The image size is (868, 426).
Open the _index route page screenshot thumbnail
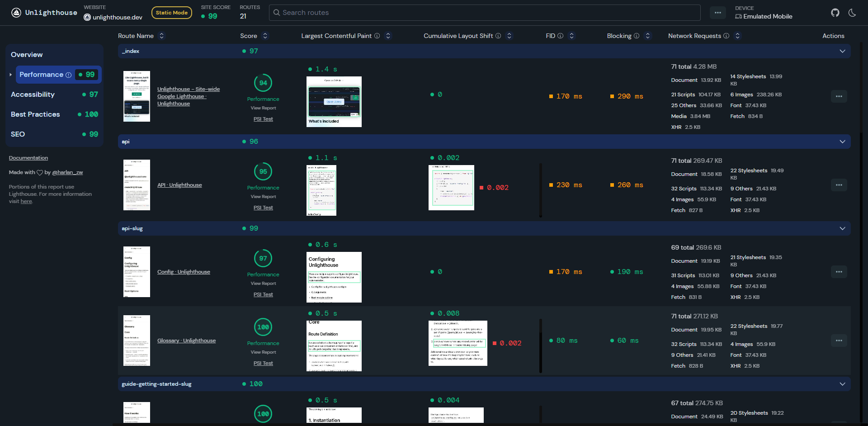(137, 96)
